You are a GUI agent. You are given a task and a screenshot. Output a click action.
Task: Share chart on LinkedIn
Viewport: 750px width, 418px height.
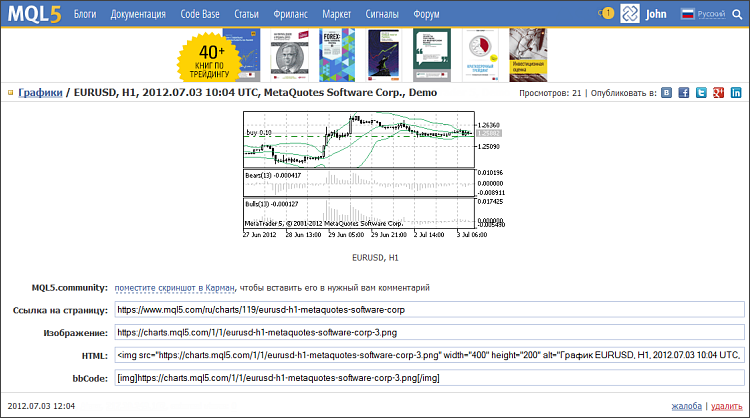click(x=735, y=93)
